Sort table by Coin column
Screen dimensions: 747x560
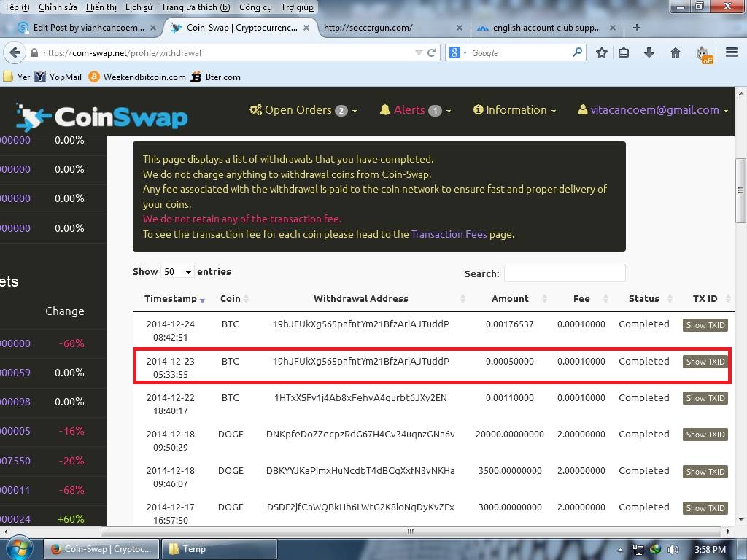point(234,298)
